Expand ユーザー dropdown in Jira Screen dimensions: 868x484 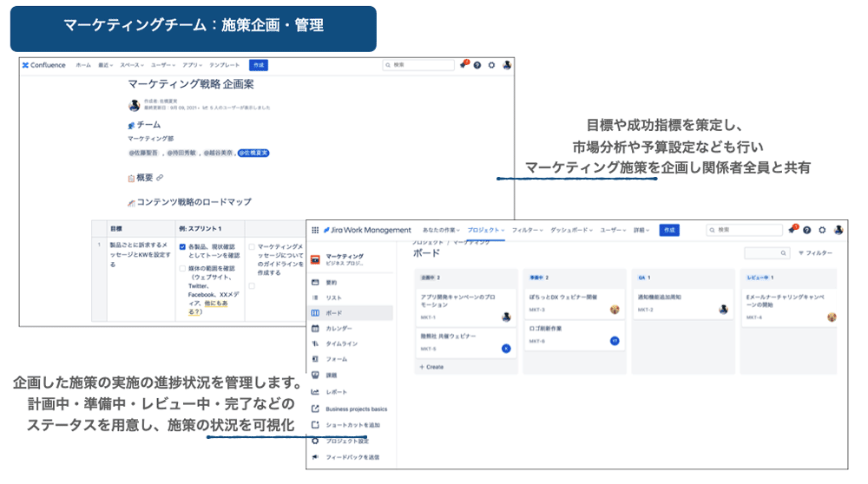click(x=613, y=230)
